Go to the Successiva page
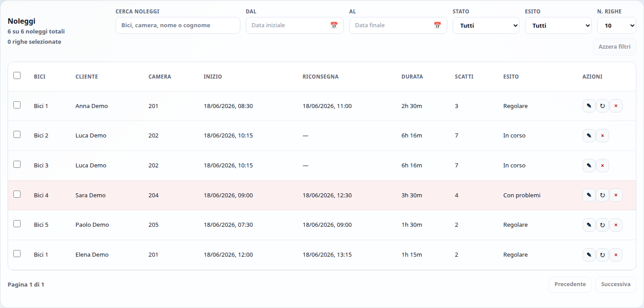The height and width of the screenshot is (308, 644). (616, 284)
